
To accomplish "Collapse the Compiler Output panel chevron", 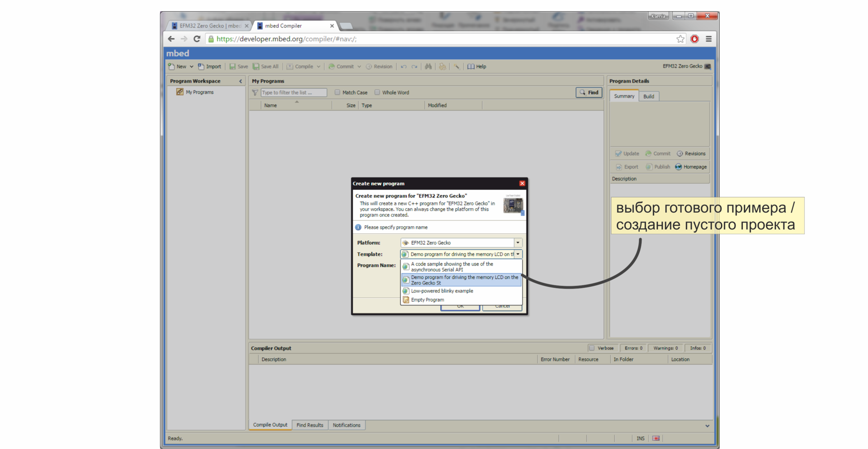I will pyautogui.click(x=708, y=426).
